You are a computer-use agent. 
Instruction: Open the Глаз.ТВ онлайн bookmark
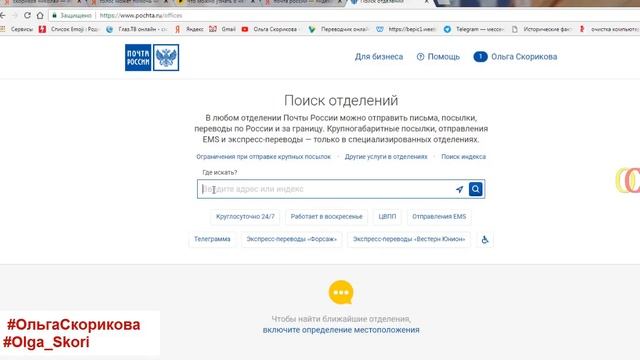pos(137,29)
